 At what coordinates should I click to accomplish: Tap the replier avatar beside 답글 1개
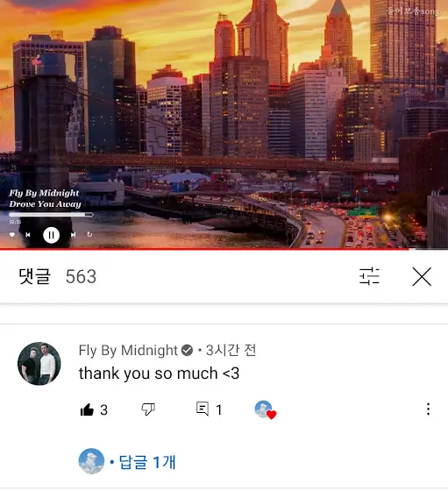[91, 461]
